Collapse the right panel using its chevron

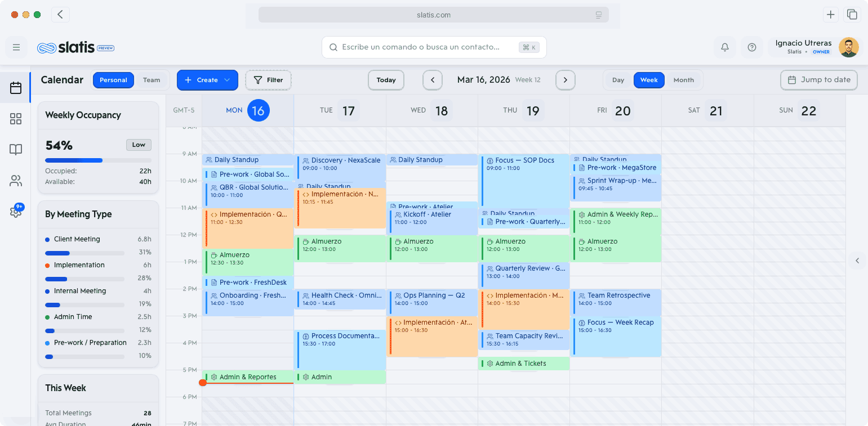tap(857, 261)
